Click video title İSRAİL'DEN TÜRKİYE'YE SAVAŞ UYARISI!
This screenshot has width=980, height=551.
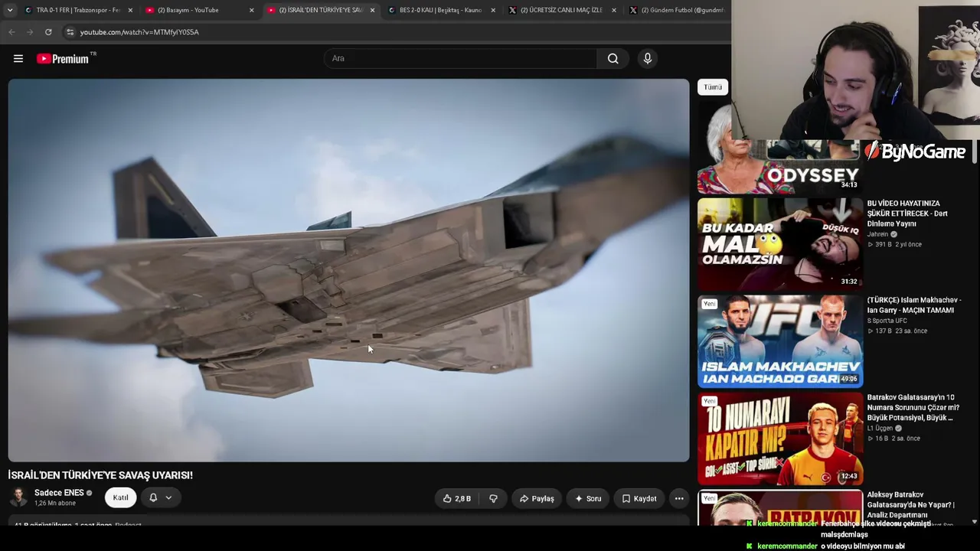tap(100, 475)
